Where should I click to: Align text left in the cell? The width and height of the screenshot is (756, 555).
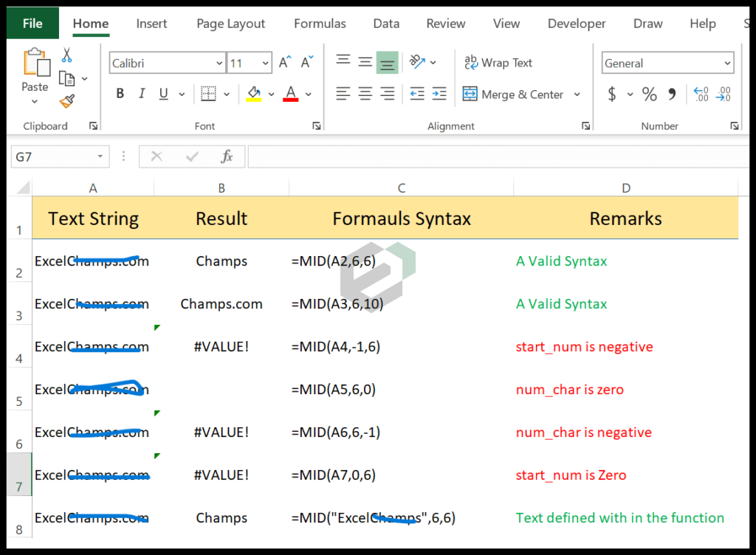[343, 94]
